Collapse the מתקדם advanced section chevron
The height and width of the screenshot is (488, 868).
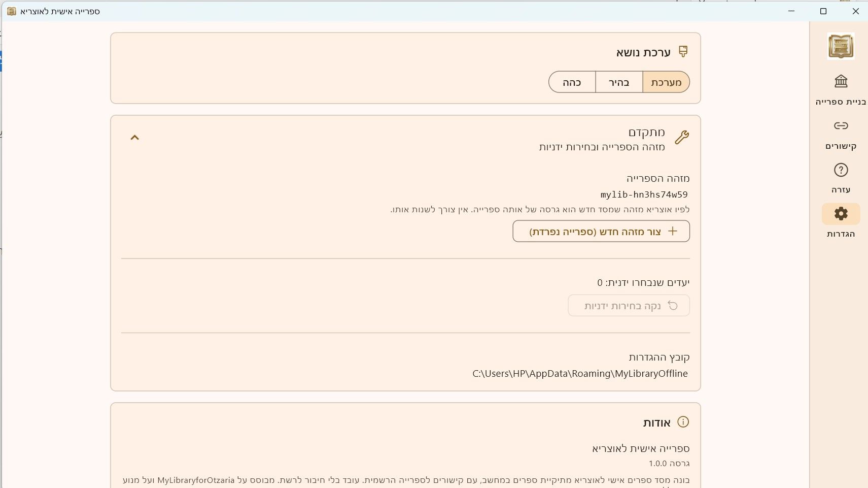coord(134,138)
